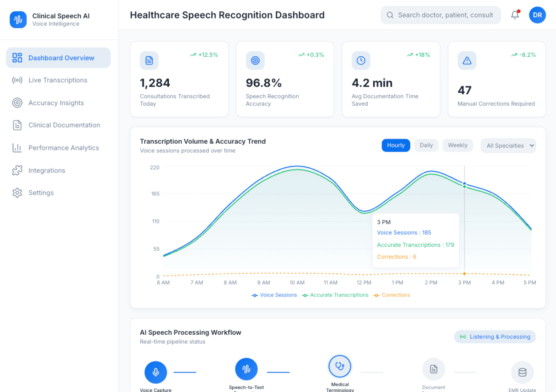The width and height of the screenshot is (556, 392).
Task: Toggle the Voice Sessions series in legend
Action: [x=274, y=295]
